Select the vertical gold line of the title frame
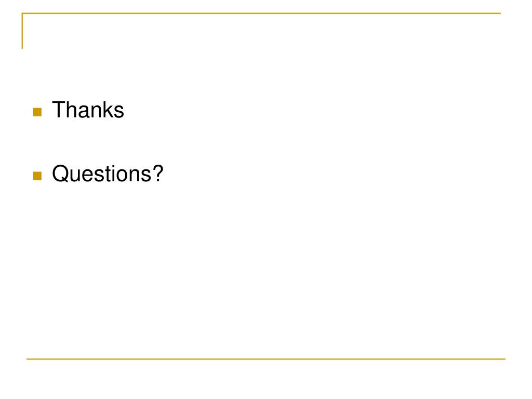Viewport: 532px width, 399px height. click(x=22, y=31)
